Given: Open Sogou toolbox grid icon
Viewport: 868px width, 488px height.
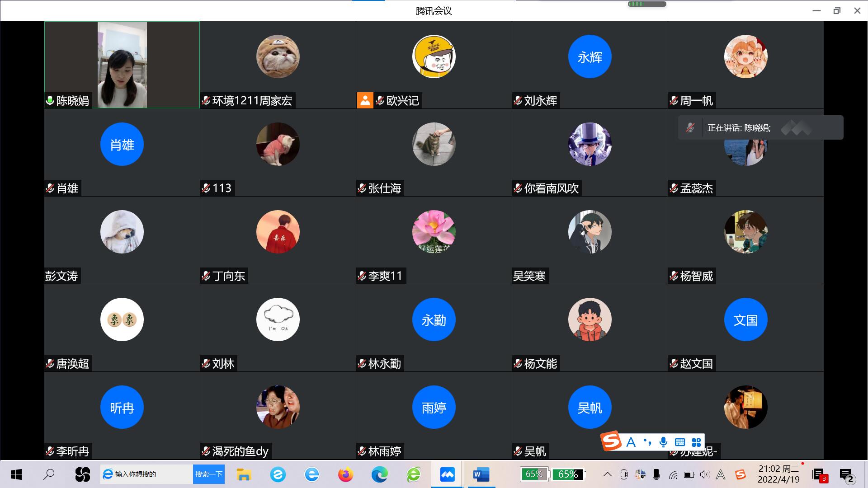Looking at the screenshot, I should click(x=696, y=442).
